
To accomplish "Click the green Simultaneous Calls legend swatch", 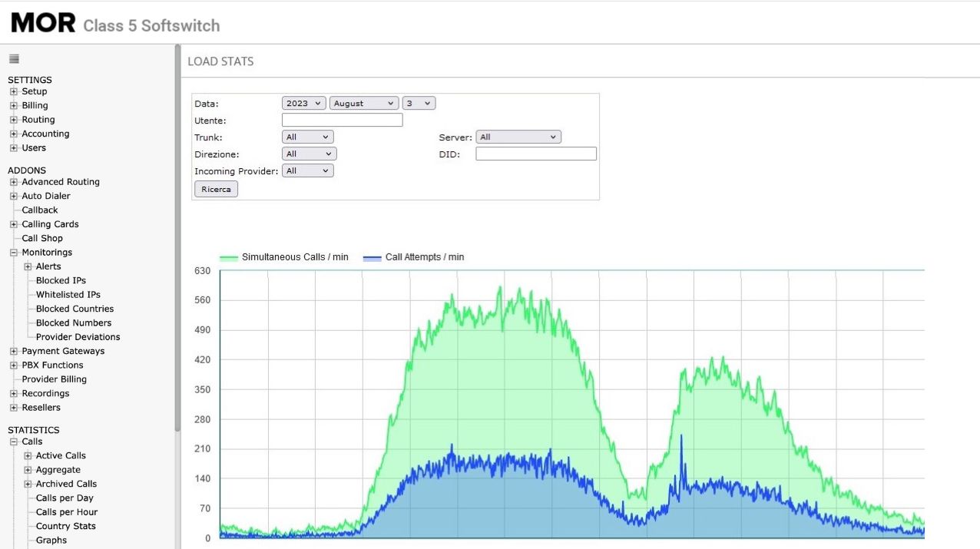I will click(228, 257).
